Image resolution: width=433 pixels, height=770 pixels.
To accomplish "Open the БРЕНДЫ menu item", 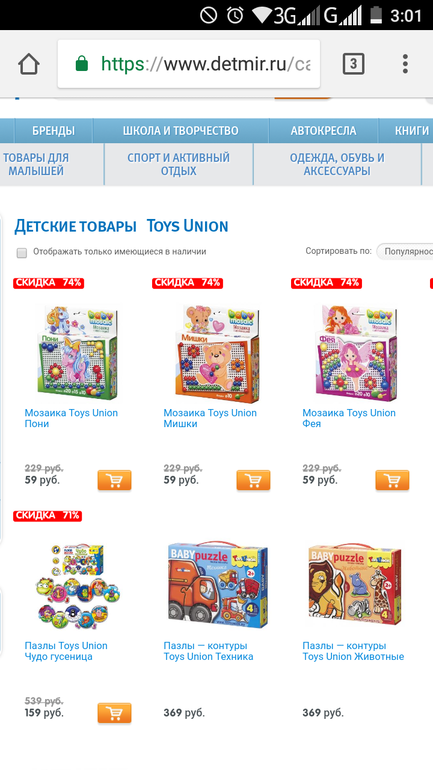I will click(54, 131).
